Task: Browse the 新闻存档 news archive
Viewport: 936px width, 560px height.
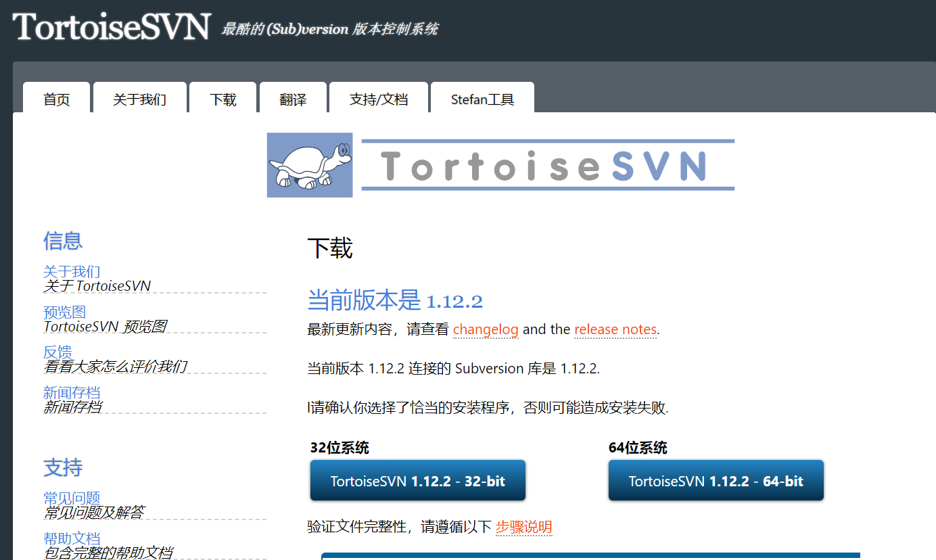Action: tap(72, 392)
